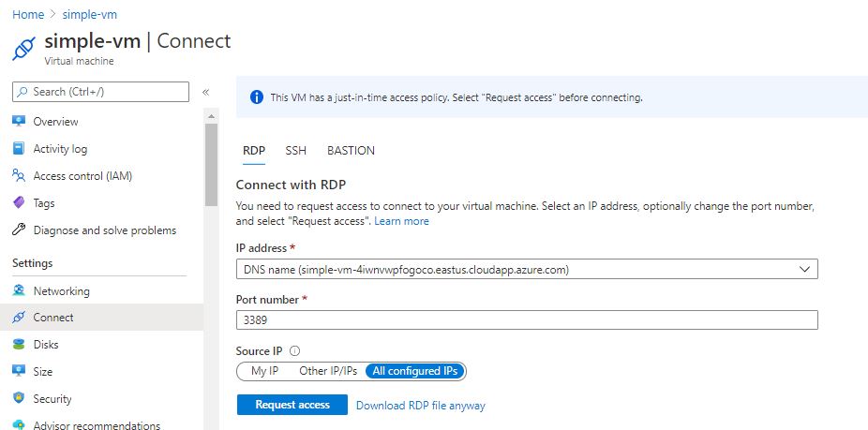Follow the Learn more link
The image size is (868, 430).
(401, 221)
